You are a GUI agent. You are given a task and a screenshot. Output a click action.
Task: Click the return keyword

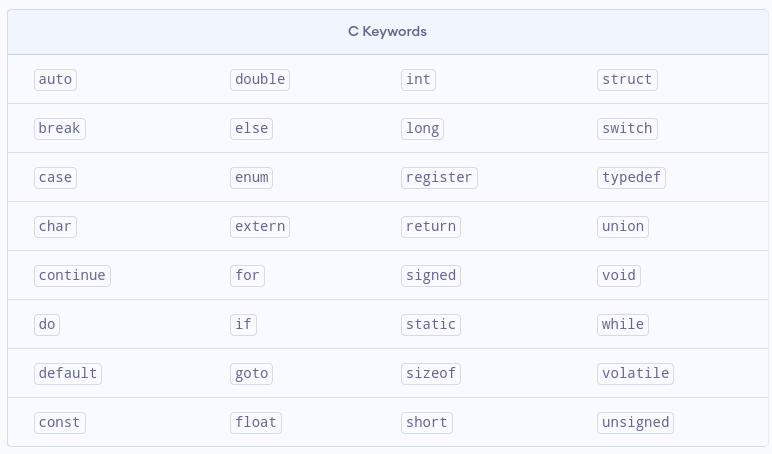(x=431, y=226)
